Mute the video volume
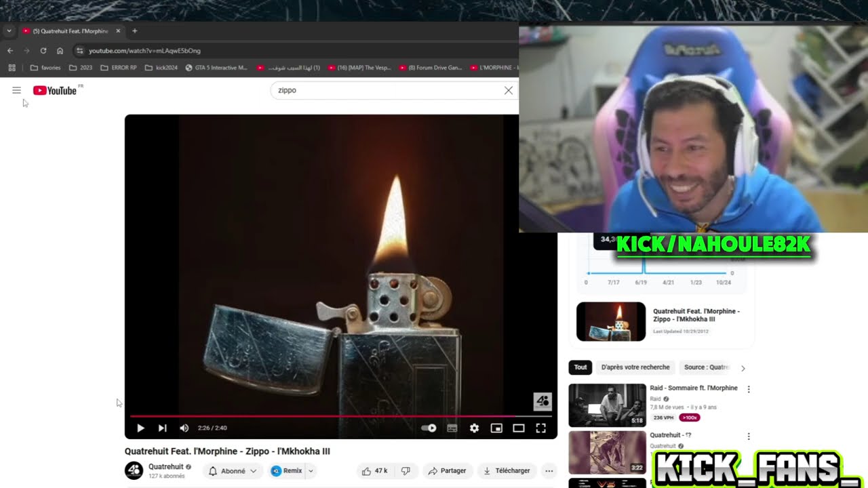 (184, 428)
